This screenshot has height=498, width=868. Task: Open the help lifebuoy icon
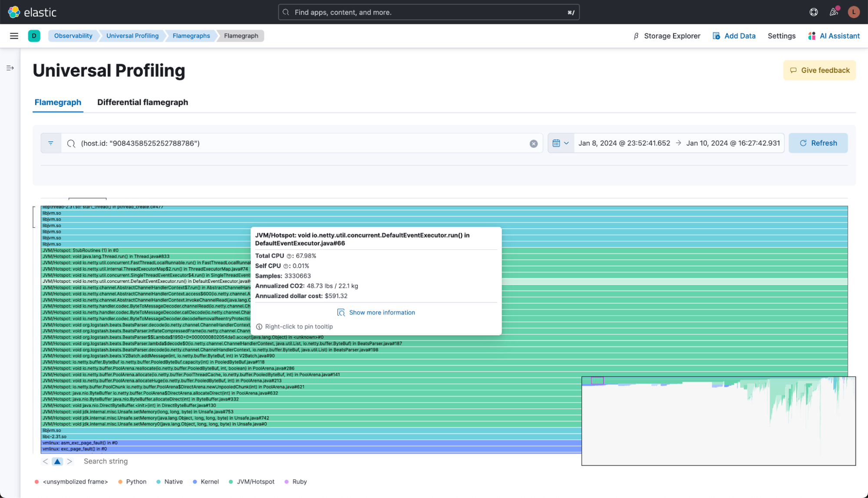[814, 12]
